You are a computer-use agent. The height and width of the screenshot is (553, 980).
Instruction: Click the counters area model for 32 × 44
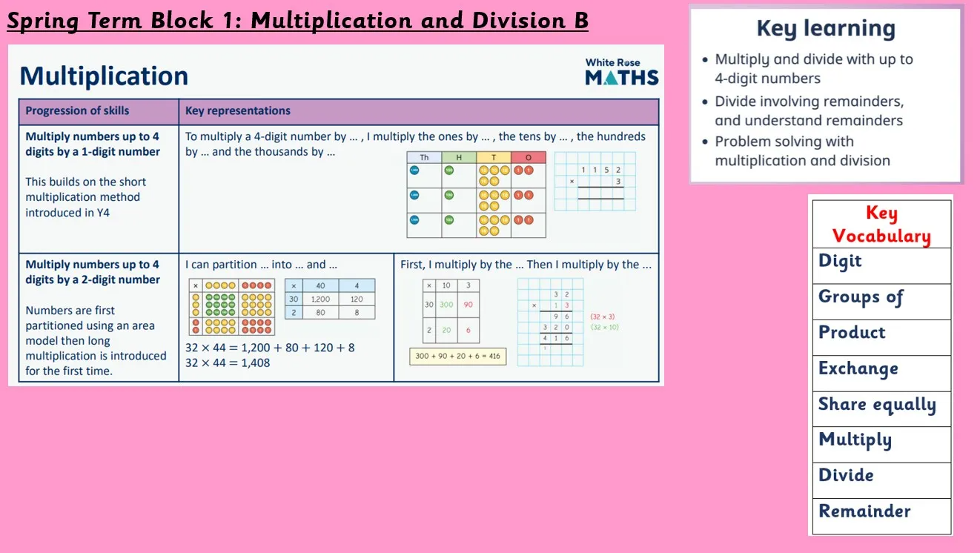(x=231, y=307)
